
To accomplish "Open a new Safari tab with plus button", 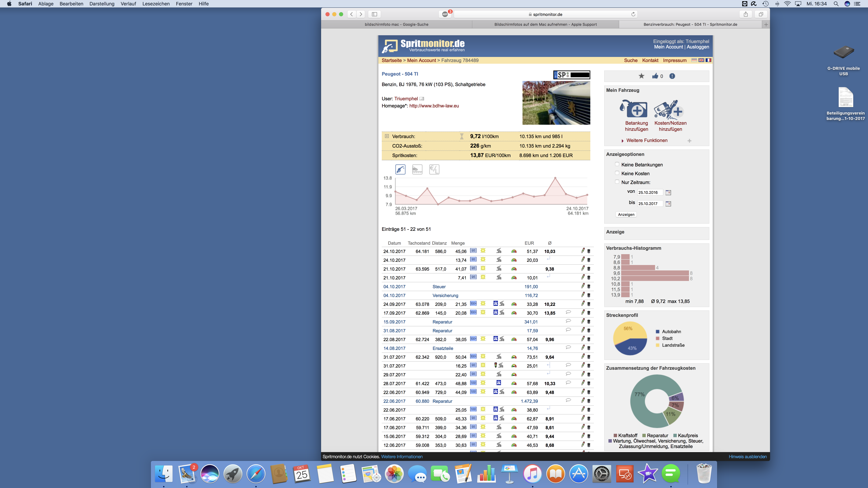I will coord(766,25).
